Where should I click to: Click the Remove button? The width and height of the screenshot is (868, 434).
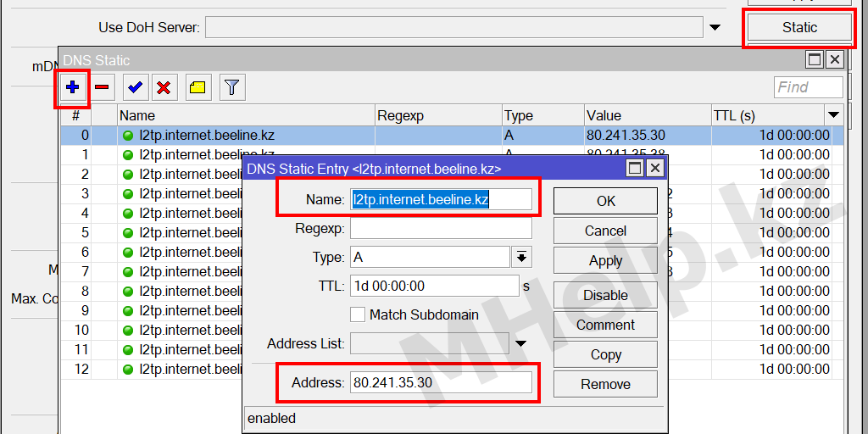605,384
